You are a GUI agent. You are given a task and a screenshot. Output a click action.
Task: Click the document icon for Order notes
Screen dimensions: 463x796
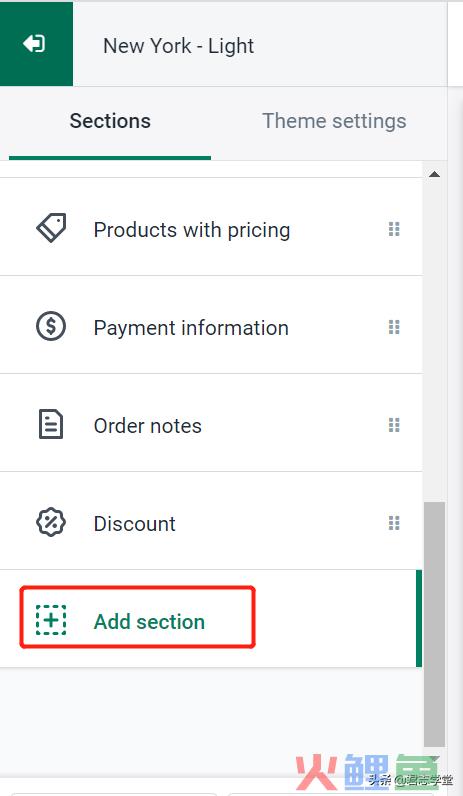pos(51,424)
